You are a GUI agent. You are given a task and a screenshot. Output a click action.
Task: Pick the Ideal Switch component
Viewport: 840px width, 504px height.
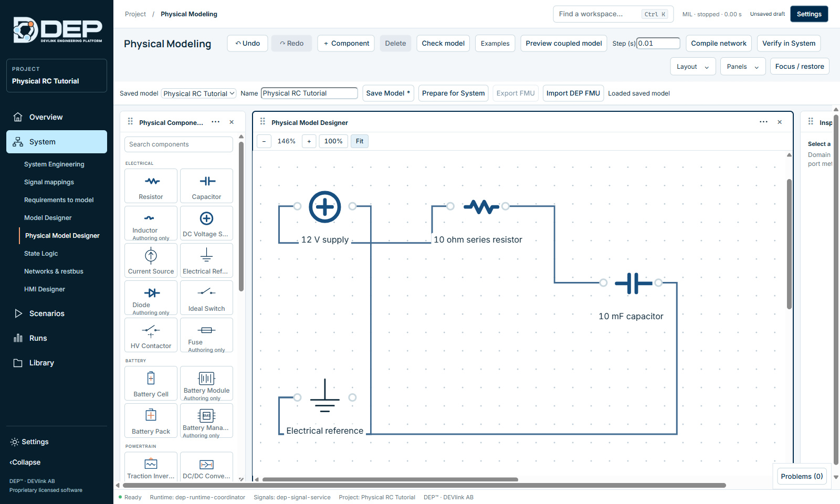[206, 298]
